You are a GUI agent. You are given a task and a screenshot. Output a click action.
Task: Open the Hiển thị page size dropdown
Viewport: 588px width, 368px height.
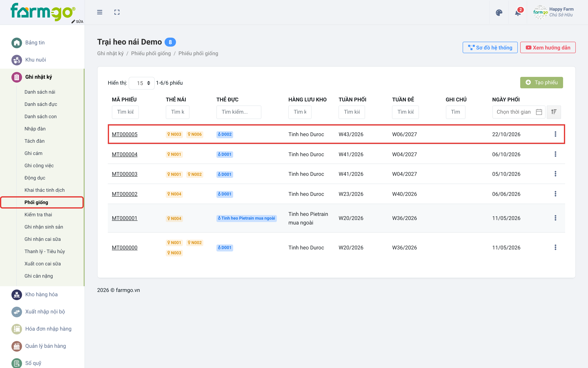[141, 83]
